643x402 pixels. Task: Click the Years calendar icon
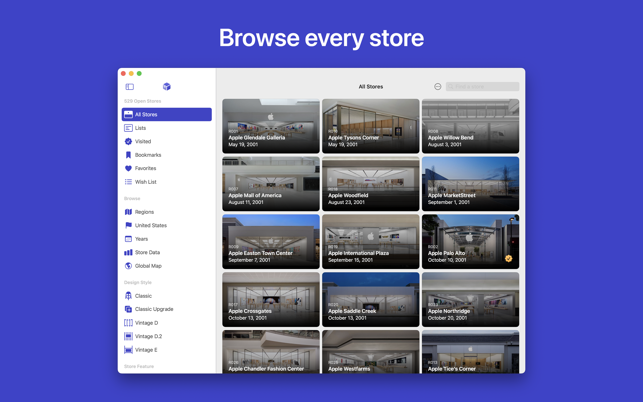pyautogui.click(x=128, y=239)
